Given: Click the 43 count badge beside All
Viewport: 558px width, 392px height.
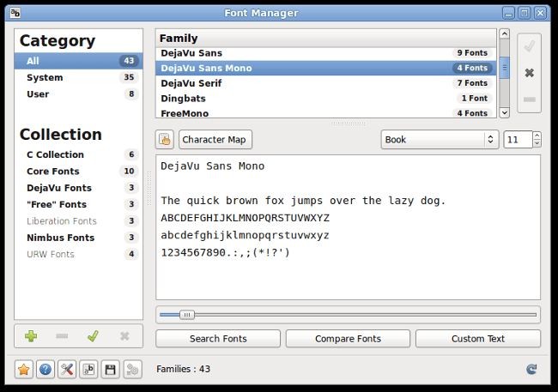Looking at the screenshot, I should pyautogui.click(x=129, y=61).
